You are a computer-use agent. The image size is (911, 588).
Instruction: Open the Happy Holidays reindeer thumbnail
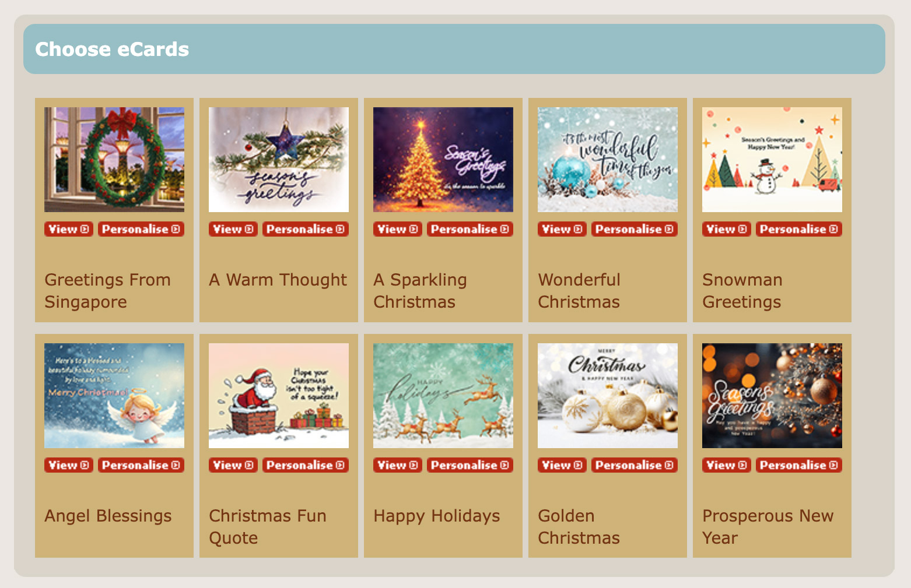[443, 396]
